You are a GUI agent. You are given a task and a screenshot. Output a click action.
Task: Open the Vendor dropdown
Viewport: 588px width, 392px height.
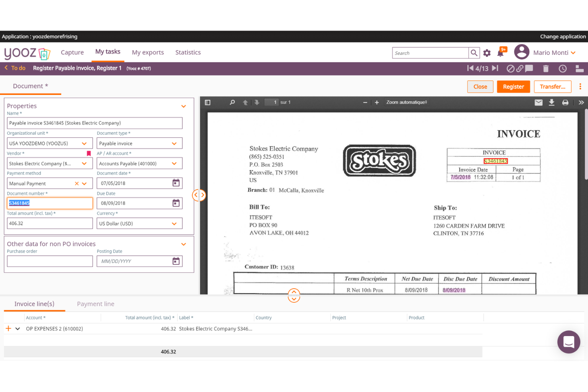(x=84, y=163)
